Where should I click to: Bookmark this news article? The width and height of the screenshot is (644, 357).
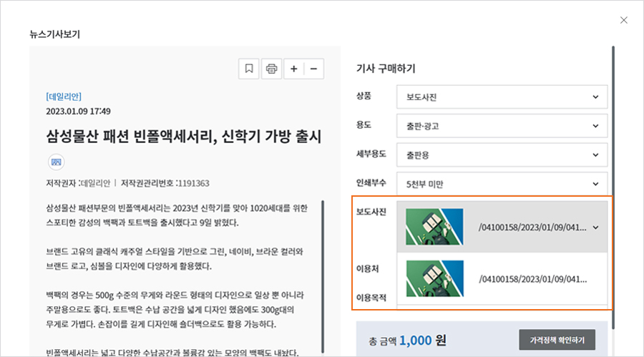[249, 69]
